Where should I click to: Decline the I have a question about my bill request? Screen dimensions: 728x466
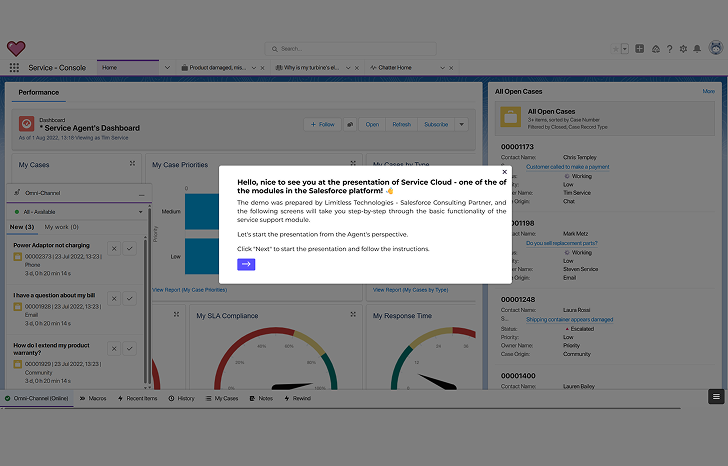(x=114, y=298)
